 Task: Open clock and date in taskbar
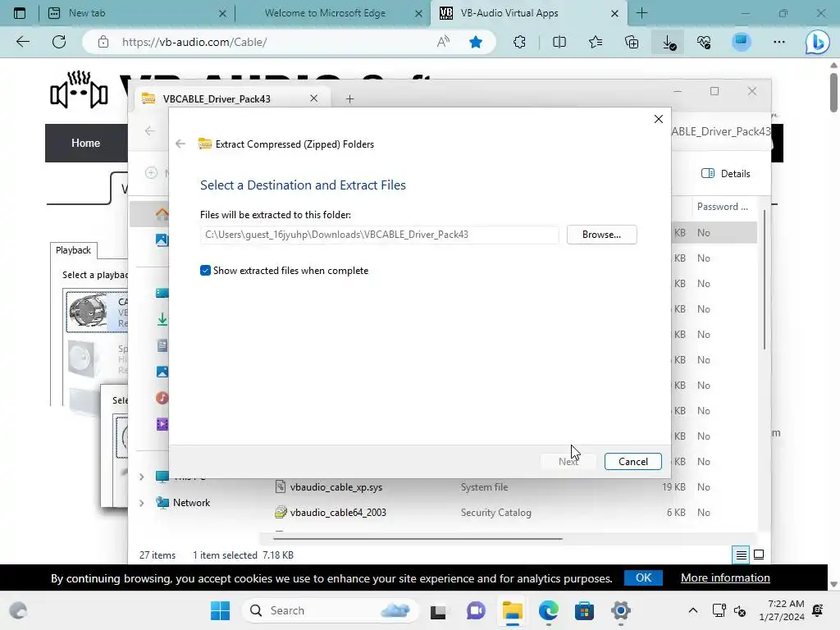pyautogui.click(x=782, y=610)
